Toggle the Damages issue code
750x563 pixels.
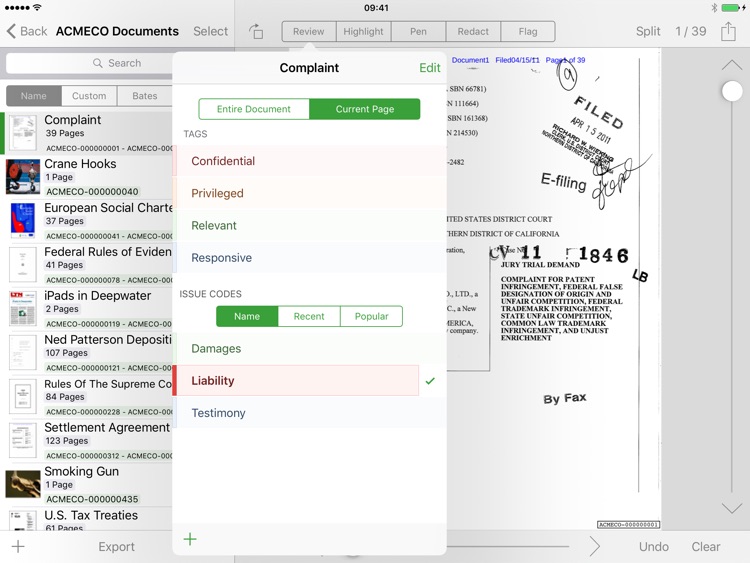pyautogui.click(x=309, y=348)
